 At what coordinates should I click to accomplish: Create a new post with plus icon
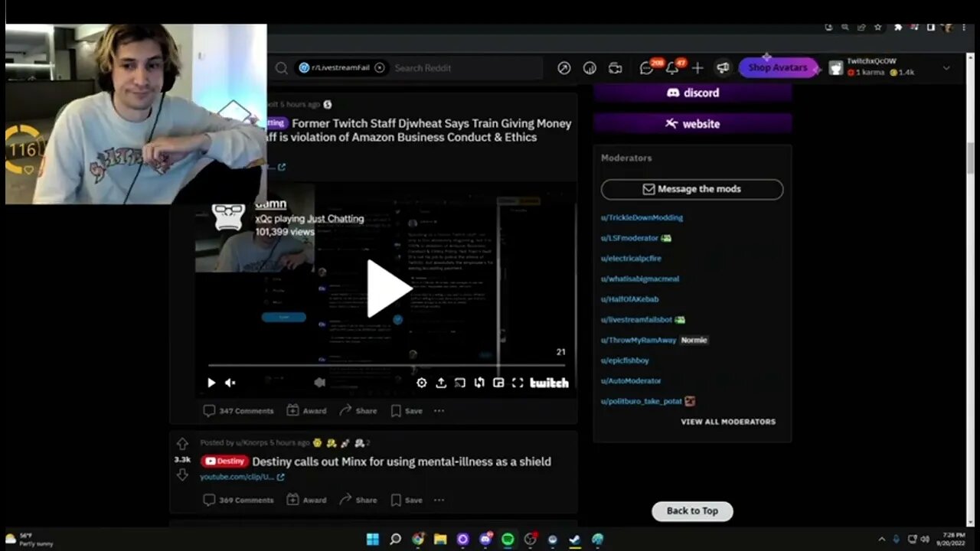(697, 68)
